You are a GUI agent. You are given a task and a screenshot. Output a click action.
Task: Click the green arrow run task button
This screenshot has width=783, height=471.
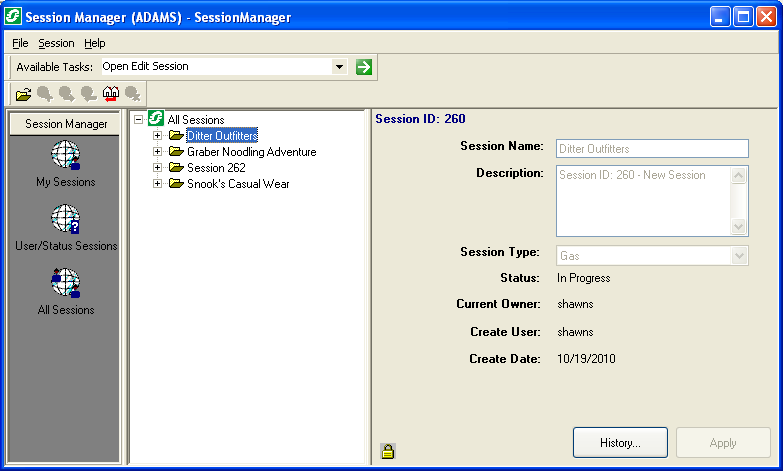(364, 67)
